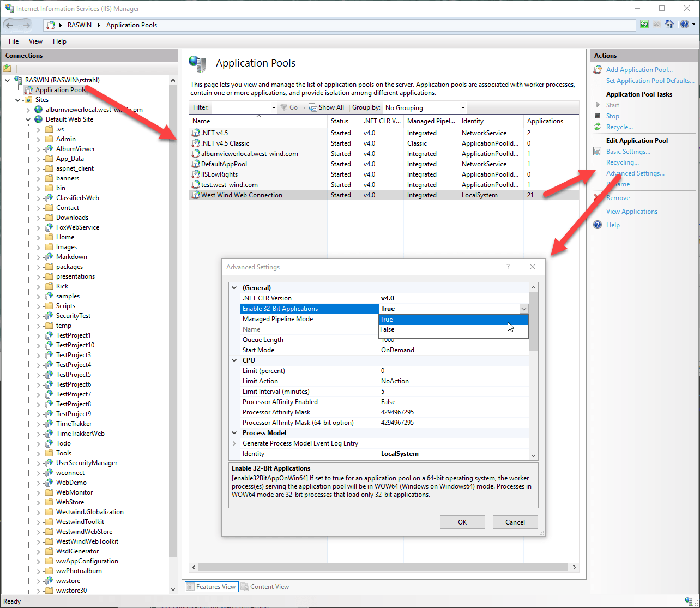
Task: Click the Admin folder icon in the tree
Action: tap(49, 139)
